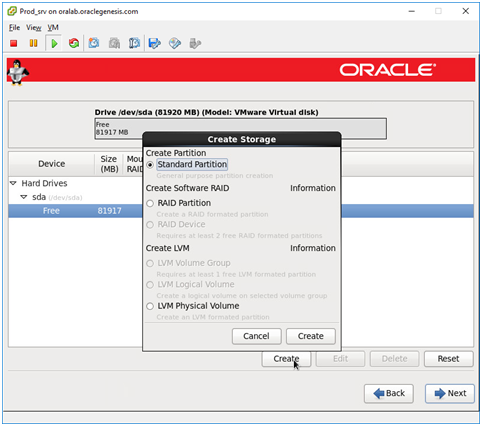The width and height of the screenshot is (482, 426).
Task: Select the LVM Logical Volume radio option
Action: [x=150, y=285]
